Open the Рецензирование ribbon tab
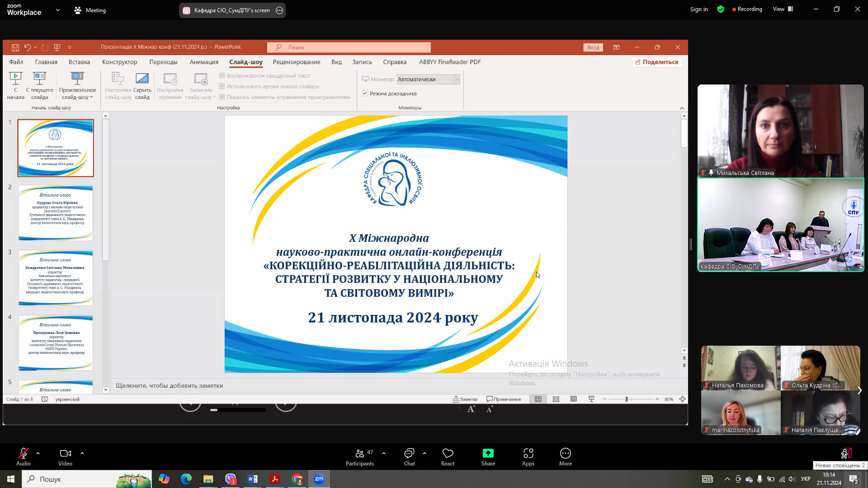The image size is (868, 488). 296,62
